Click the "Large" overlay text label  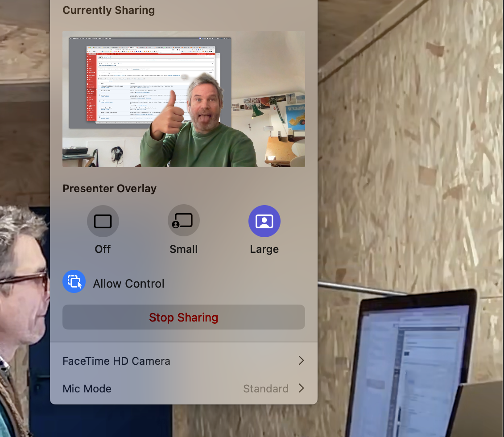tap(264, 249)
